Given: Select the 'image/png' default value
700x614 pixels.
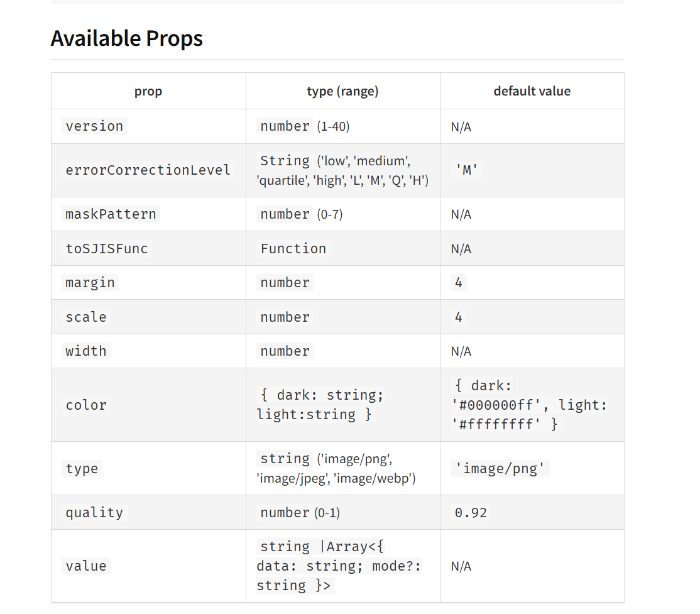Looking at the screenshot, I should click(x=500, y=468).
